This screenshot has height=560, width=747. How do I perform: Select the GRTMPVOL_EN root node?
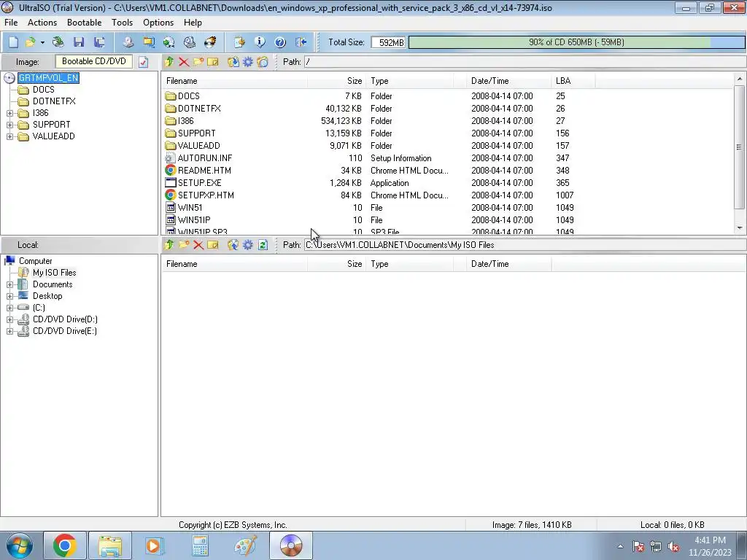tap(48, 77)
